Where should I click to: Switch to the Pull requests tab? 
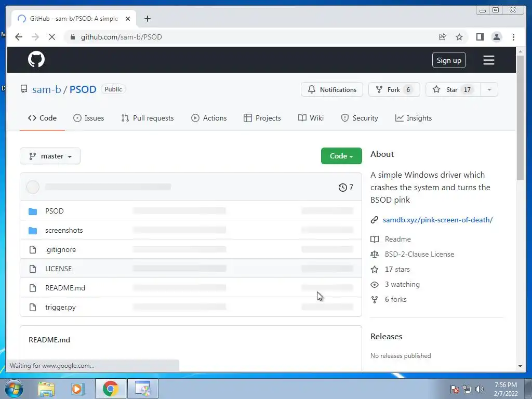[x=148, y=118]
